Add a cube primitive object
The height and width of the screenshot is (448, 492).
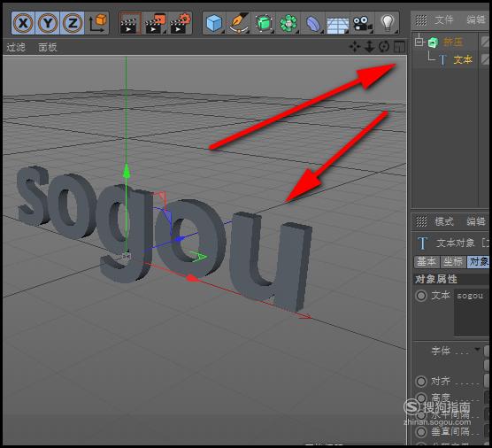(215, 23)
